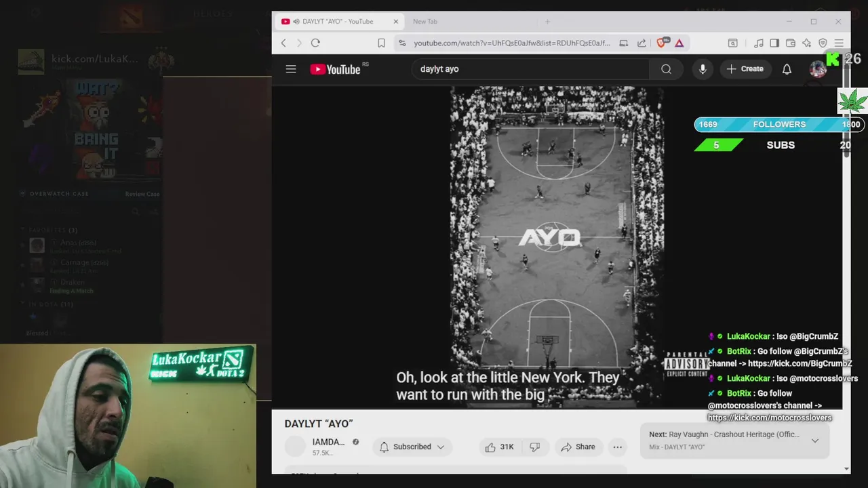
Task: Click 'Next: Ray Vaughn - Crashout Heritage' text
Action: coord(724,434)
